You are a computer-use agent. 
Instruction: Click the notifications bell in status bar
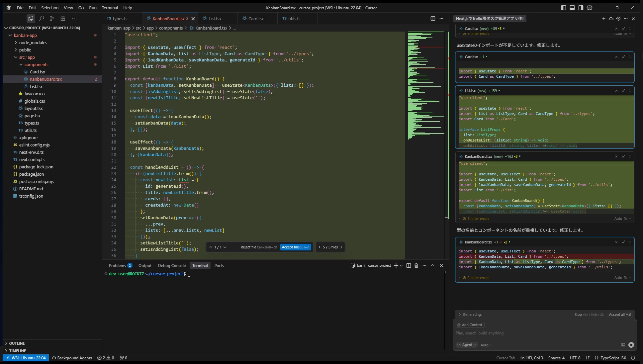(x=633, y=358)
